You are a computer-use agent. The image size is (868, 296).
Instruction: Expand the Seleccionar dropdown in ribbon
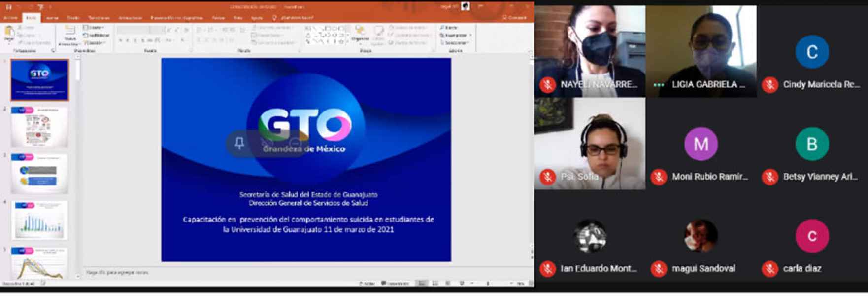pyautogui.click(x=468, y=43)
